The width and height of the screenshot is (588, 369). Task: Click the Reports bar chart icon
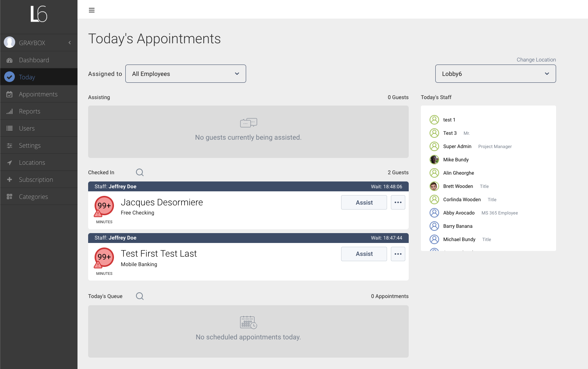pos(9,112)
